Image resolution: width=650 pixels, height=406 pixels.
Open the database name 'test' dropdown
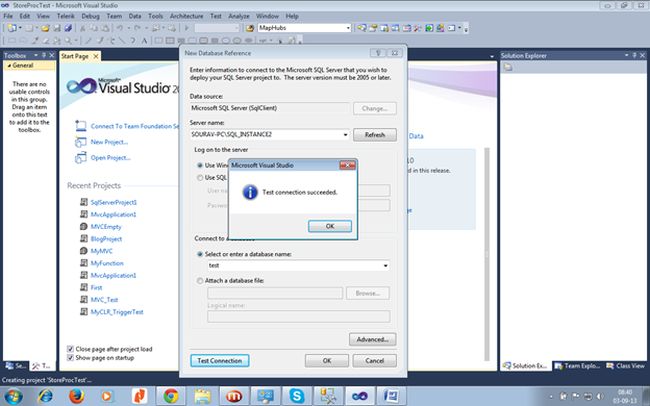click(386, 265)
